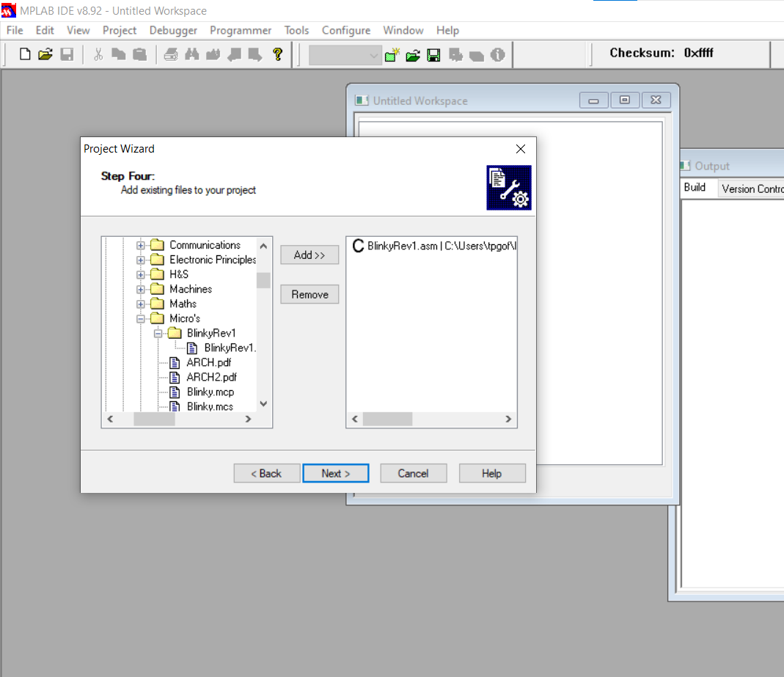The width and height of the screenshot is (784, 677).
Task: Switch to Version Control tab in Output window
Action: click(752, 189)
